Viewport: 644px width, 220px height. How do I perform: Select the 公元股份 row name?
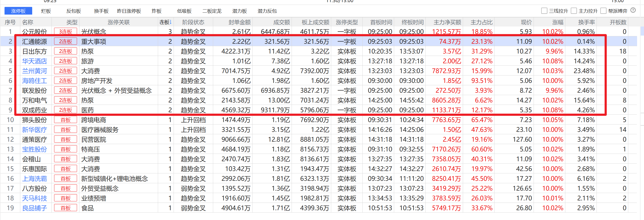pyautogui.click(x=35, y=32)
